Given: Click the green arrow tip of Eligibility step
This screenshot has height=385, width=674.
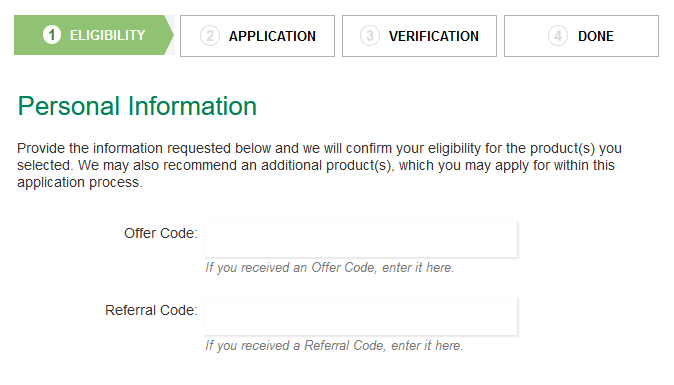Looking at the screenshot, I should coord(168,35).
